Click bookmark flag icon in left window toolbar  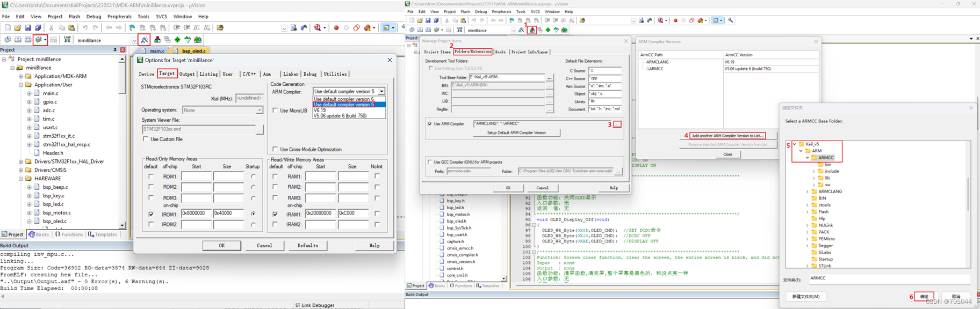[x=132, y=27]
